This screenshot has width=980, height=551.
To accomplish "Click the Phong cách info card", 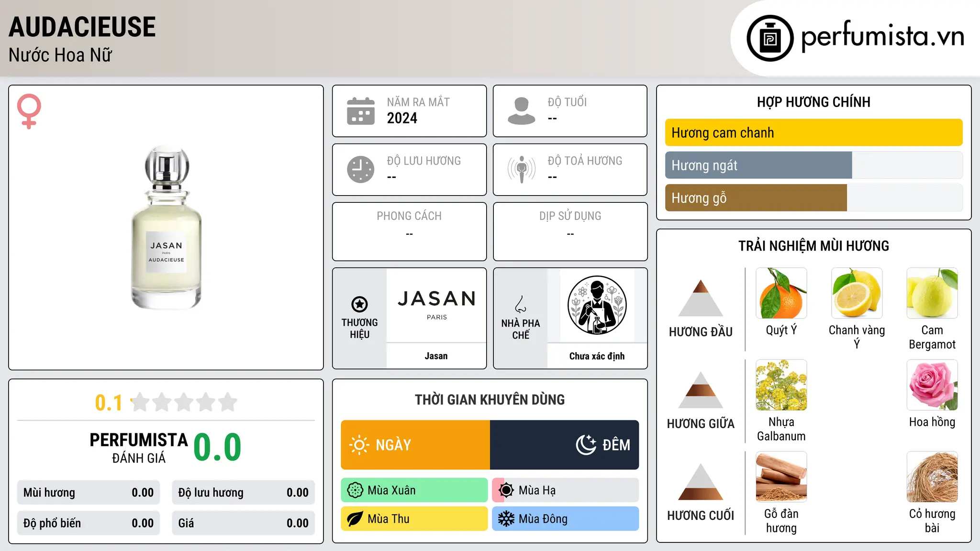I will 410,231.
